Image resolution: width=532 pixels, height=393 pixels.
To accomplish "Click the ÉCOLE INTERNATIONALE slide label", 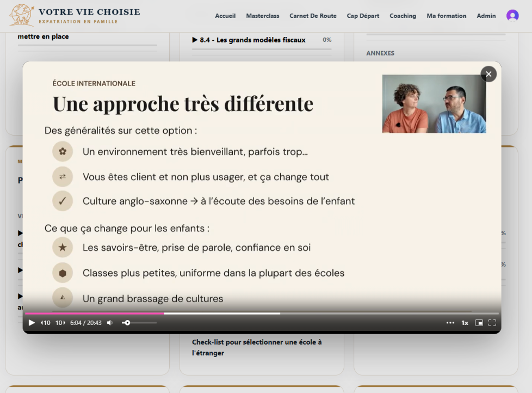I will tap(94, 83).
